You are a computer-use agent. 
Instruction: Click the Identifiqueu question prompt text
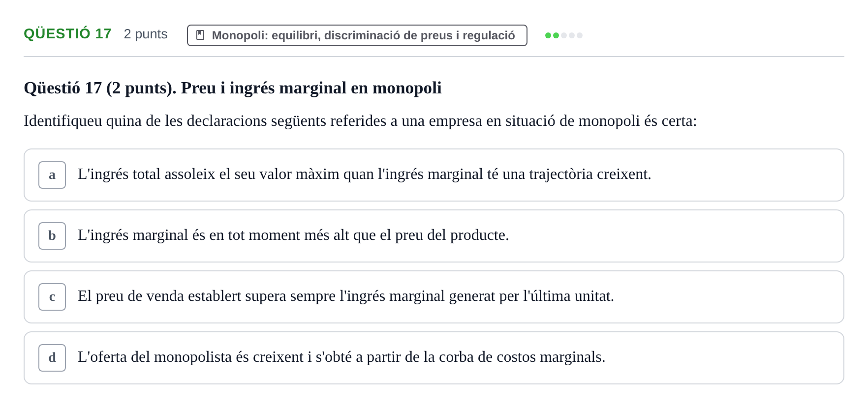tap(360, 121)
